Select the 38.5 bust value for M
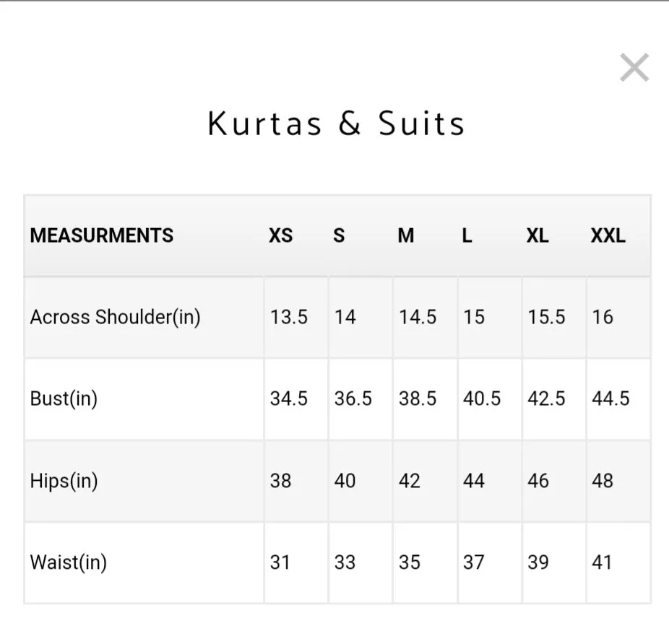This screenshot has width=669, height=644. coord(418,399)
